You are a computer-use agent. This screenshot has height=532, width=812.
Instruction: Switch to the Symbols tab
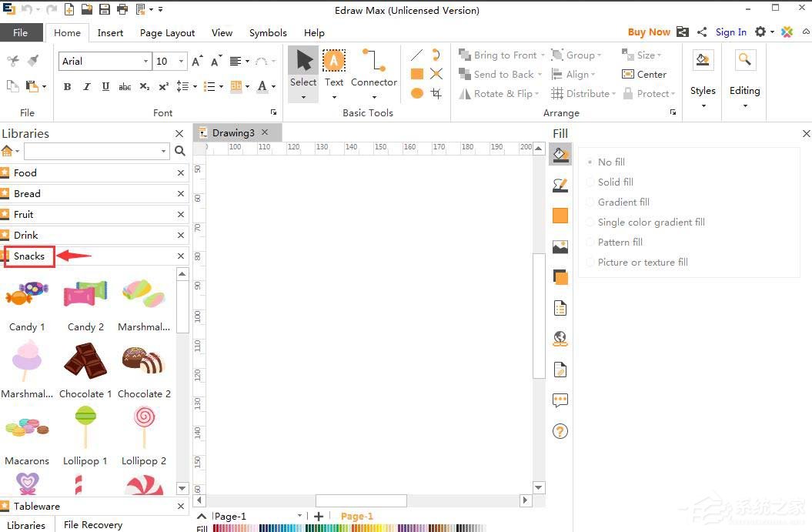pos(268,33)
